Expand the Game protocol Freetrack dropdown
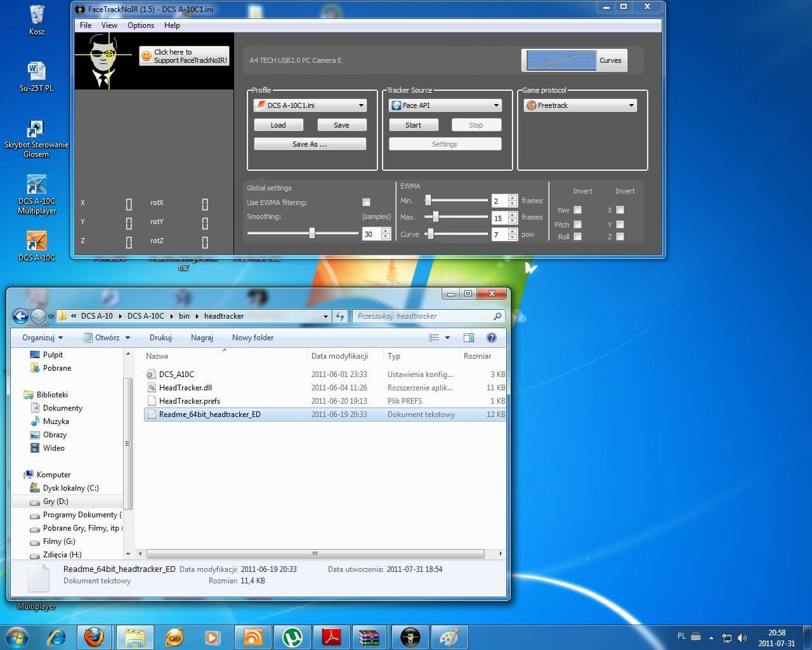This screenshot has height=650, width=812. [x=580, y=105]
